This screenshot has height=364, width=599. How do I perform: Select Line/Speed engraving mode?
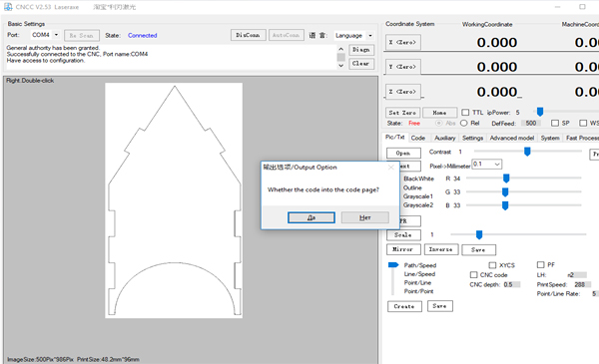[419, 274]
